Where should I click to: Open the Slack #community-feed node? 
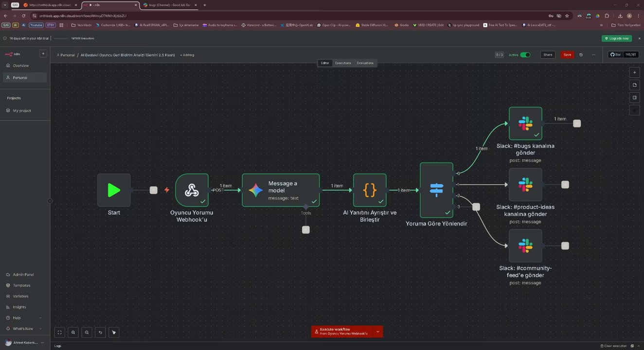pyautogui.click(x=525, y=246)
